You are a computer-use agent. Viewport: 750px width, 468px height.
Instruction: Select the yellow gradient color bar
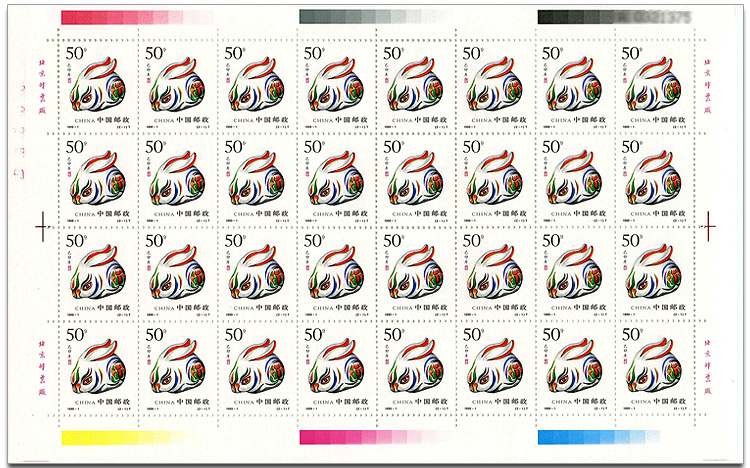129,437
